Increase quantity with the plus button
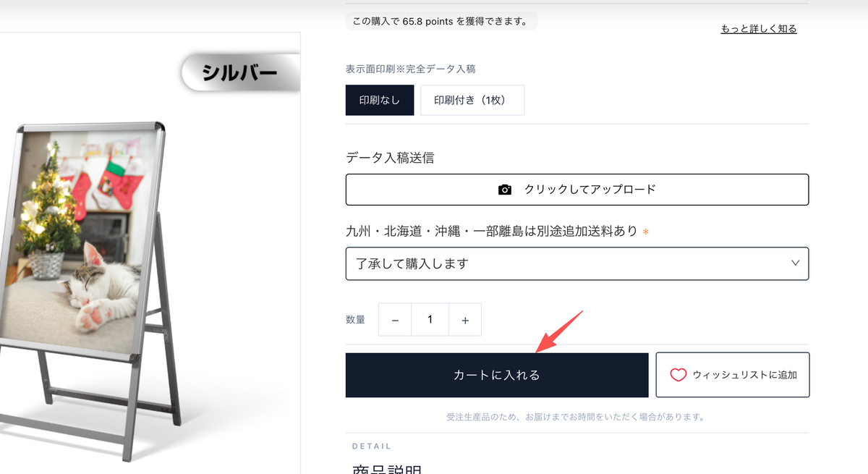Screen dimensions: 868x474 point(465,320)
